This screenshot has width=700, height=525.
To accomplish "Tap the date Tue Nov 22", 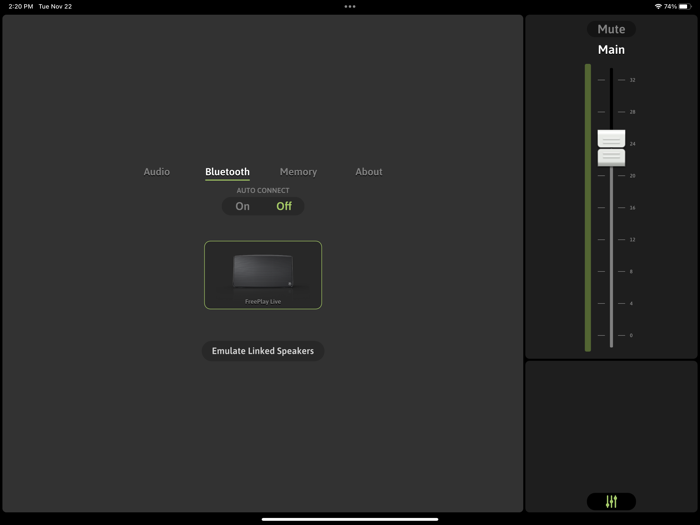I will [55, 6].
